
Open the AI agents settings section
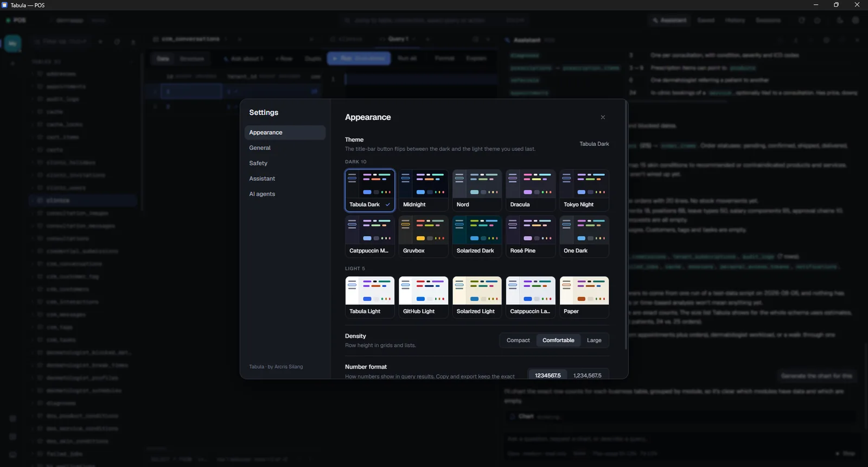pos(285,194)
